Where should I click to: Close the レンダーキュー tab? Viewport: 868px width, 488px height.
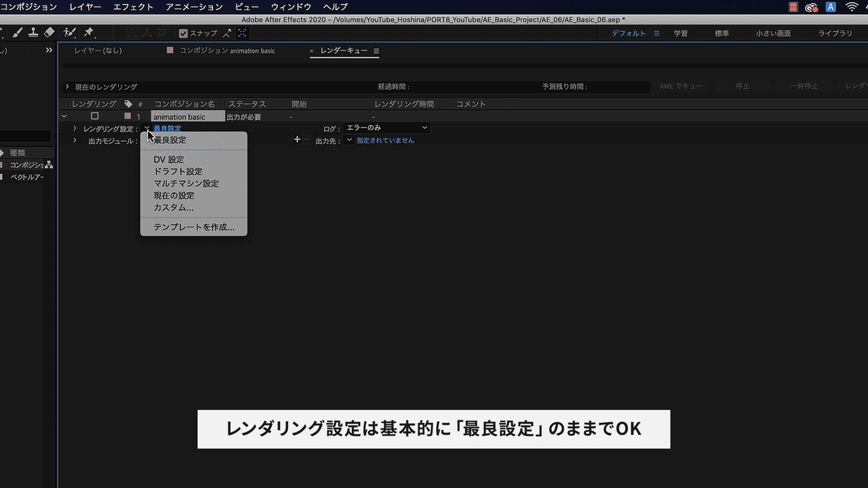(312, 51)
